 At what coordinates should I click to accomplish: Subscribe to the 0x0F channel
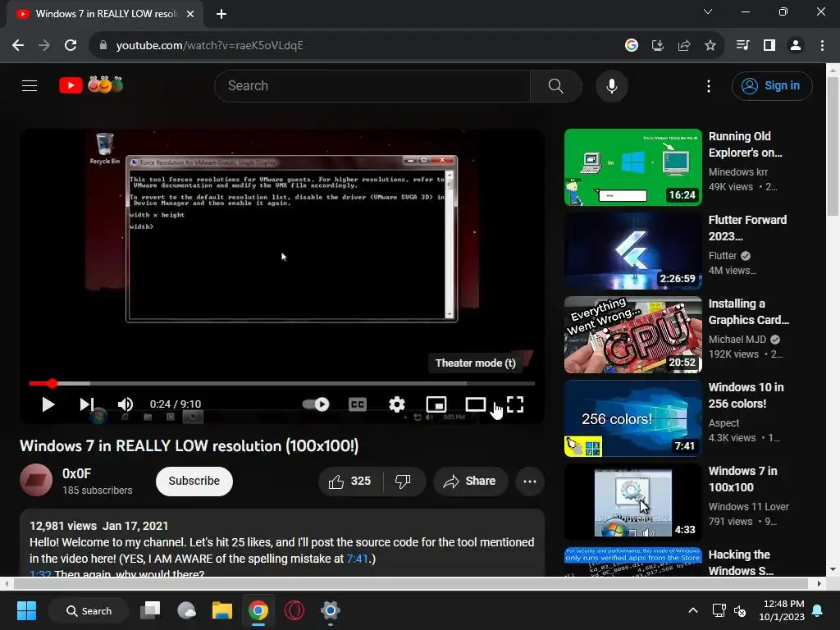click(x=194, y=481)
